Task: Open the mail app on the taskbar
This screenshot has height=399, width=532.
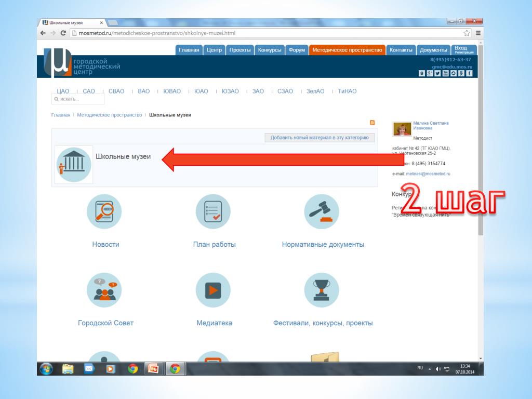Action: pyautogui.click(x=89, y=368)
